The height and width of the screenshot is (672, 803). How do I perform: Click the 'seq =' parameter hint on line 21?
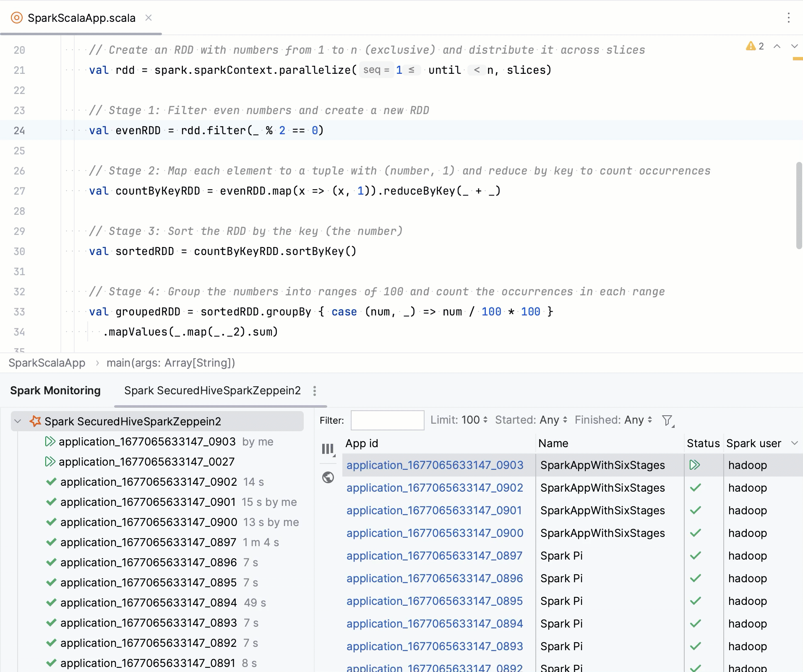[376, 70]
